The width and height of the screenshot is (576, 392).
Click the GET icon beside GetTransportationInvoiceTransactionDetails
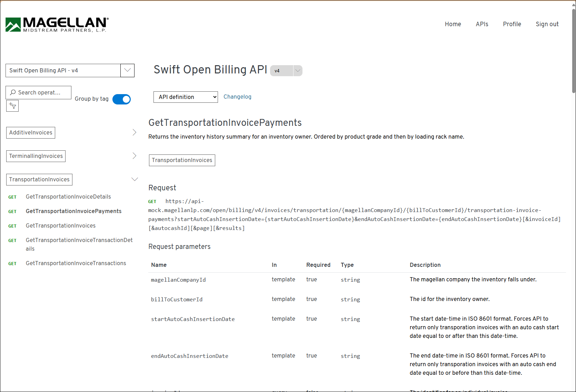(x=12, y=240)
